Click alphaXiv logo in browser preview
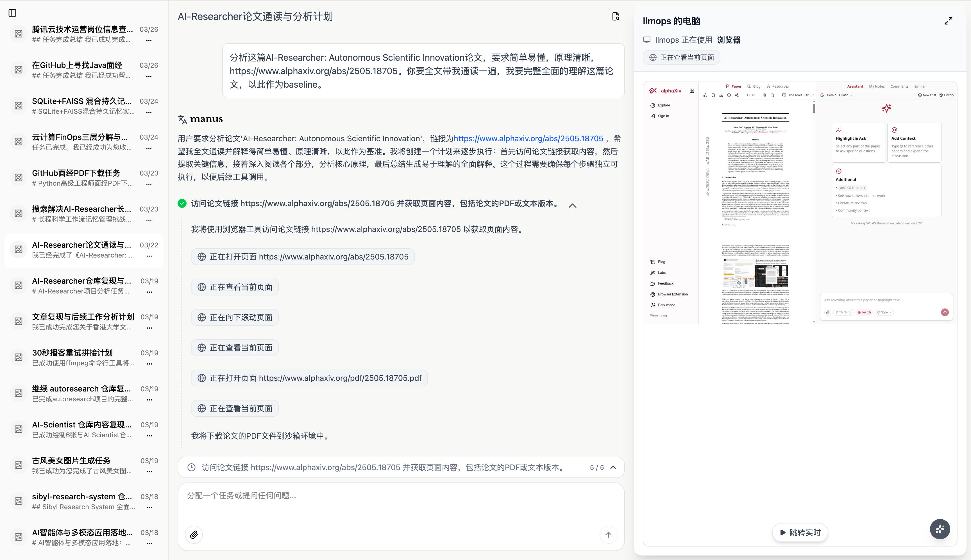 pos(665,91)
